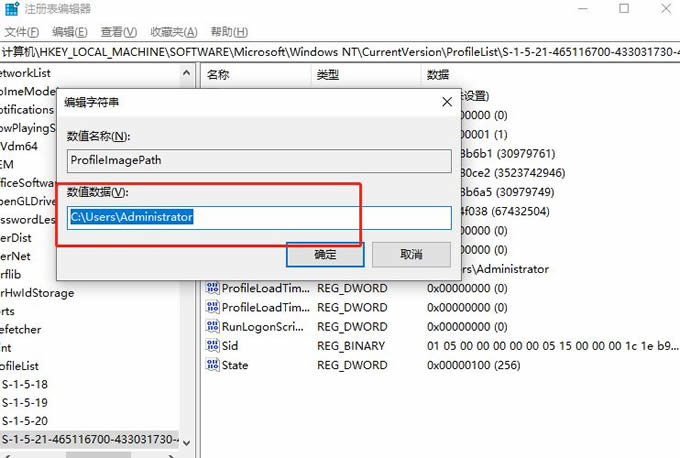680x458 pixels.
Task: Click the rs\Administrator data value behind dialog
Action: [505, 269]
